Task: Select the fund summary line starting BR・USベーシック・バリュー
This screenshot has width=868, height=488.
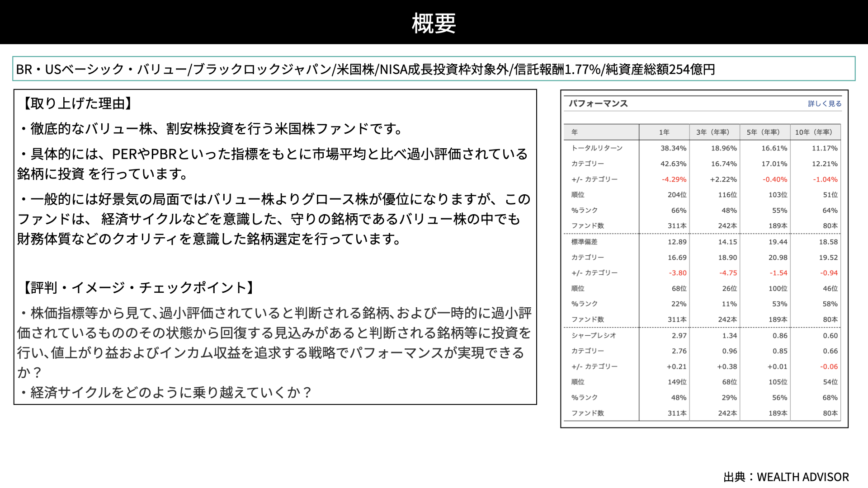Action: tap(366, 69)
